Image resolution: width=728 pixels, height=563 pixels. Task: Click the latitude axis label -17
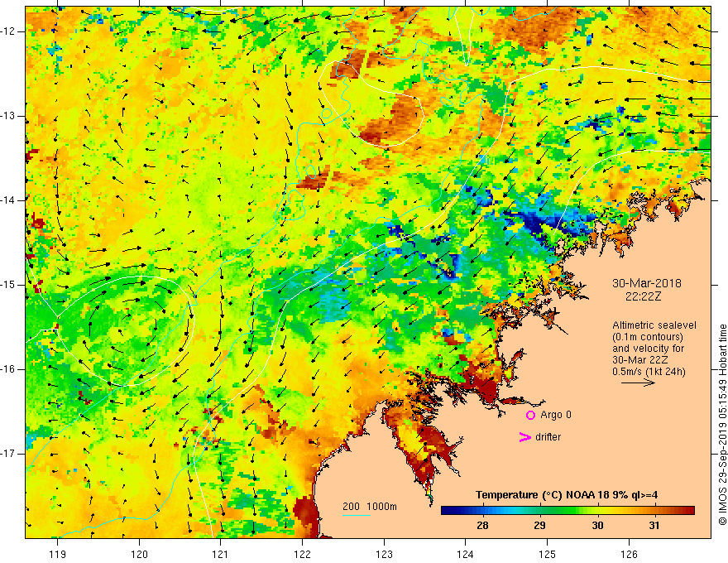[x=8, y=454]
